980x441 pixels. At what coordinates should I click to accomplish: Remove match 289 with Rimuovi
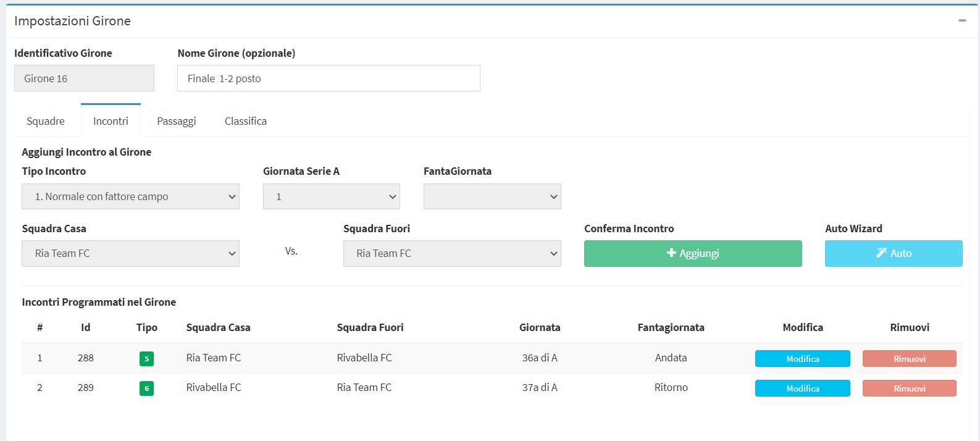(x=909, y=388)
